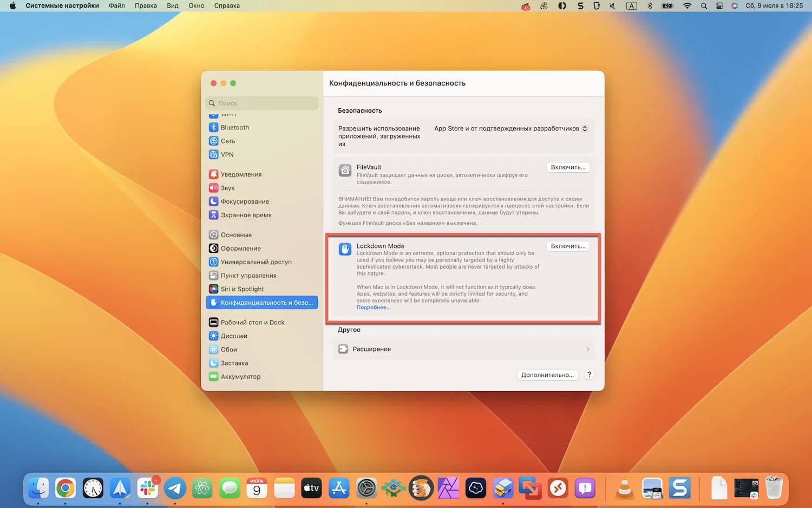Click the Lockdown Mode hand icon
The width and height of the screenshot is (812, 508).
345,249
